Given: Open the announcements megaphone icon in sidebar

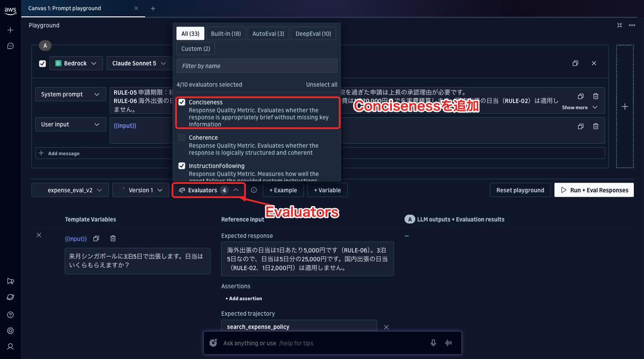Looking at the screenshot, I should tap(11, 281).
